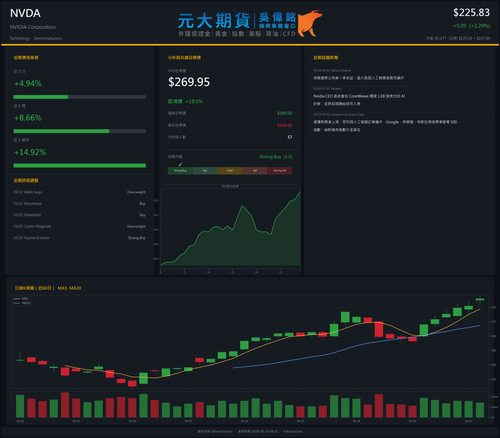This screenshot has width=500, height=438.
Task: Select the NVDA ticker title
Action: click(x=25, y=13)
